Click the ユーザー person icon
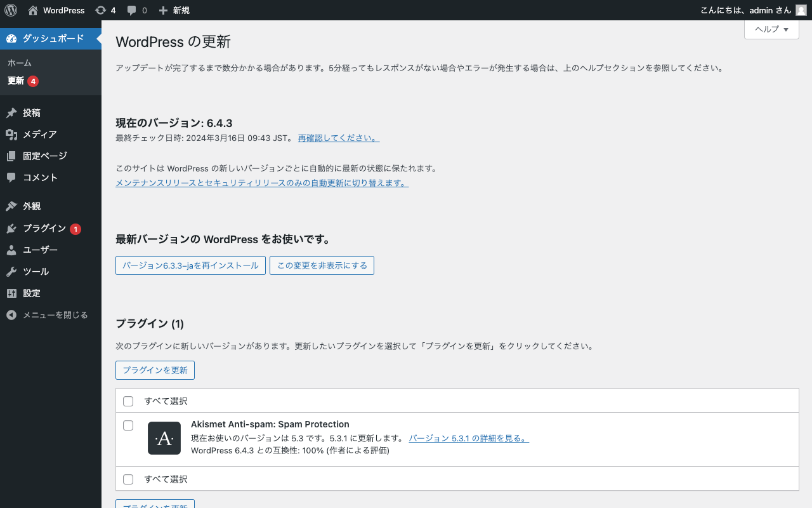Viewport: 812px width, 508px height. [x=11, y=250]
